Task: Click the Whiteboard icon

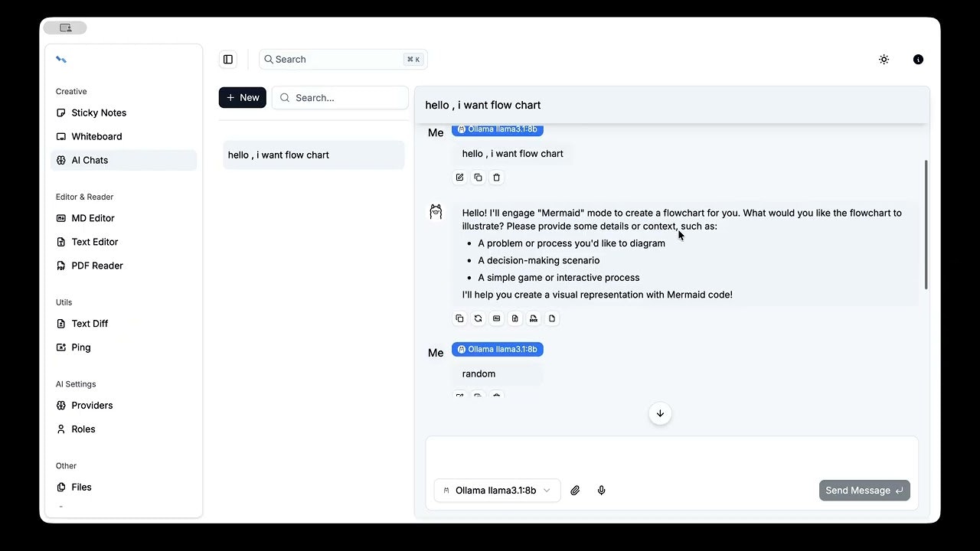Action: (61, 136)
